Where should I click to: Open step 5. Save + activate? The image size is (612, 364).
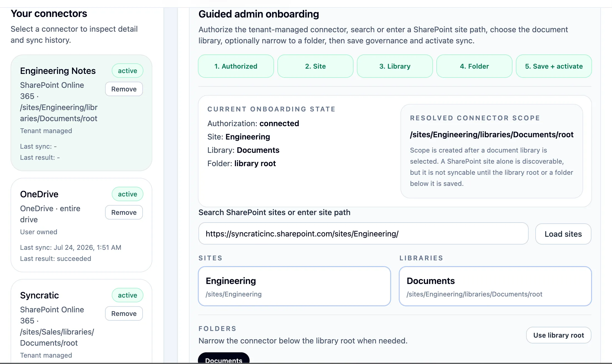554,66
